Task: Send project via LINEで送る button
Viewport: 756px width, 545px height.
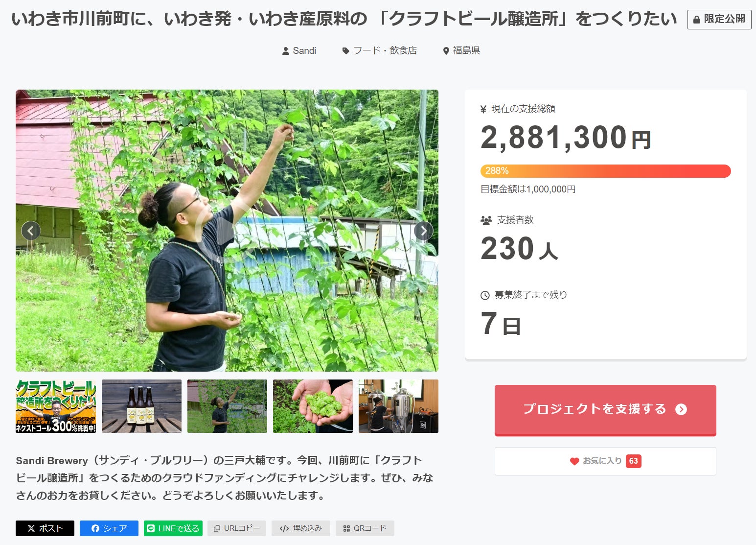Action: pyautogui.click(x=173, y=528)
